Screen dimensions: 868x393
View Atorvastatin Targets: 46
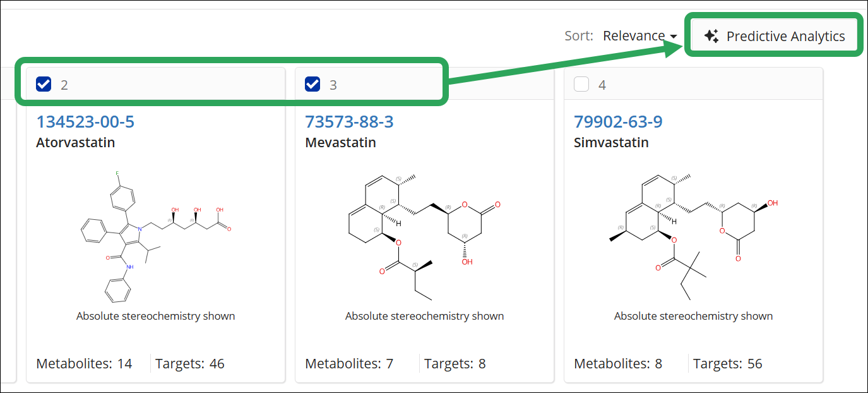point(189,363)
